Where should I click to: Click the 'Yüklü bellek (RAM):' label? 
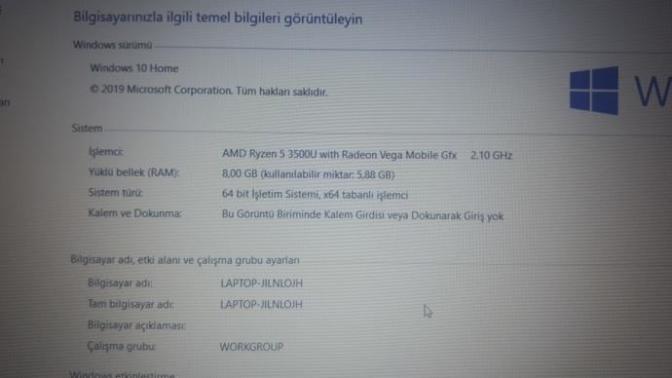[133, 172]
